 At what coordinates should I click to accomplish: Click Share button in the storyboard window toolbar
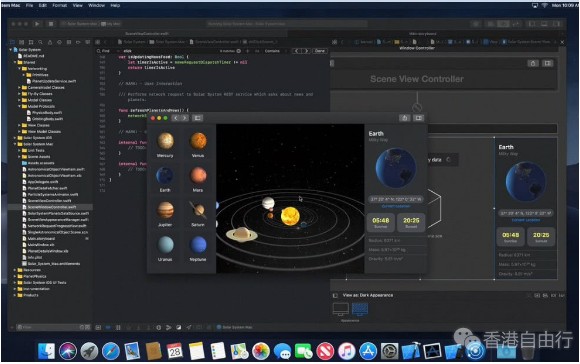[533, 63]
